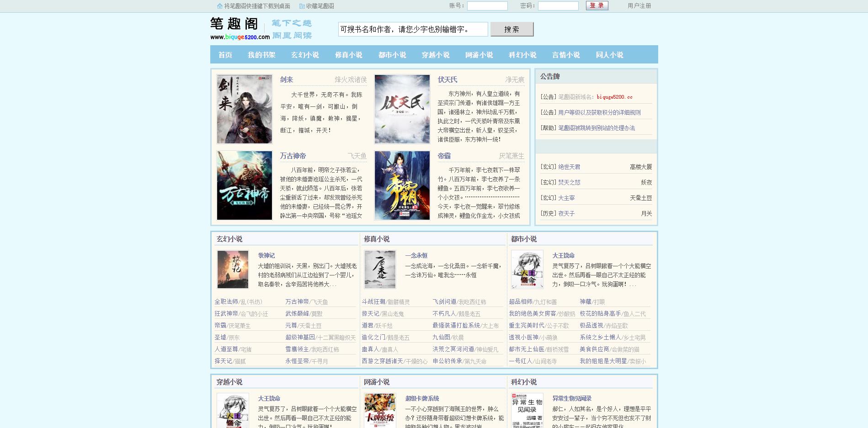868x428 pixels.
Task: Open the 绝世天君 link in the sidebar
Action: click(569, 167)
